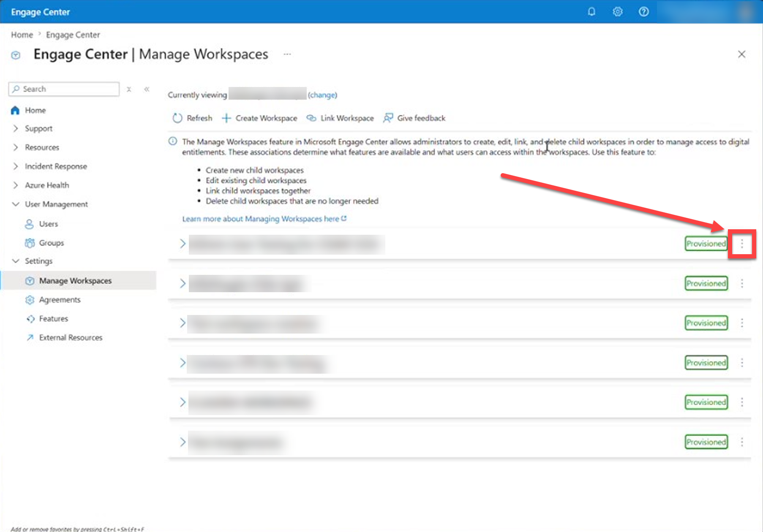This screenshot has height=532, width=763.
Task: Expand the second workspace row
Action: [x=183, y=283]
